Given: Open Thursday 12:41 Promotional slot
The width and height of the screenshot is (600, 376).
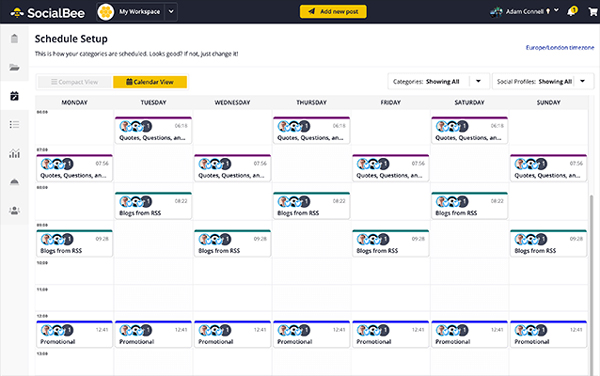Looking at the screenshot, I should [x=311, y=334].
